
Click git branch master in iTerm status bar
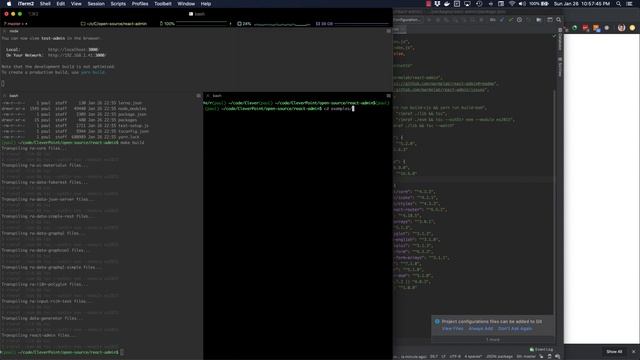[x=15, y=24]
